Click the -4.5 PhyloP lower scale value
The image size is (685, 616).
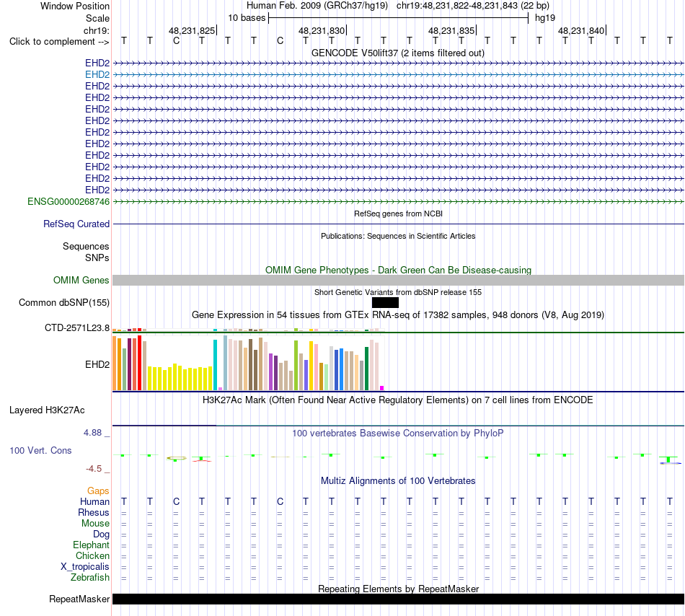pyautogui.click(x=94, y=469)
